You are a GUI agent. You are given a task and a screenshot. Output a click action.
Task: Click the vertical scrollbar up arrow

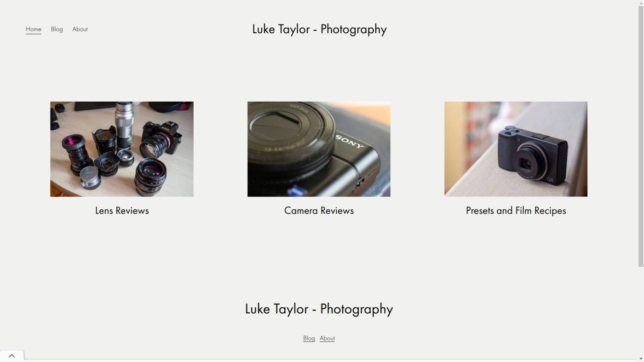pyautogui.click(x=641, y=3)
